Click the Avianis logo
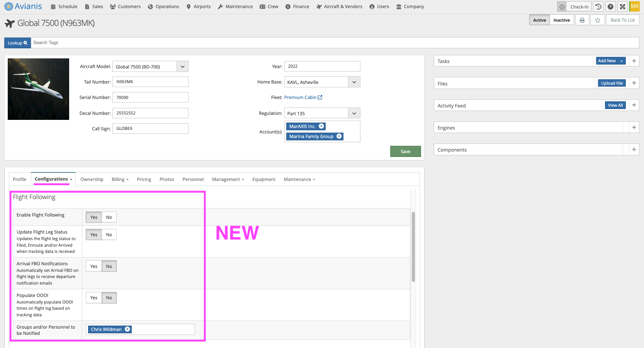The image size is (644, 348). (x=23, y=6)
